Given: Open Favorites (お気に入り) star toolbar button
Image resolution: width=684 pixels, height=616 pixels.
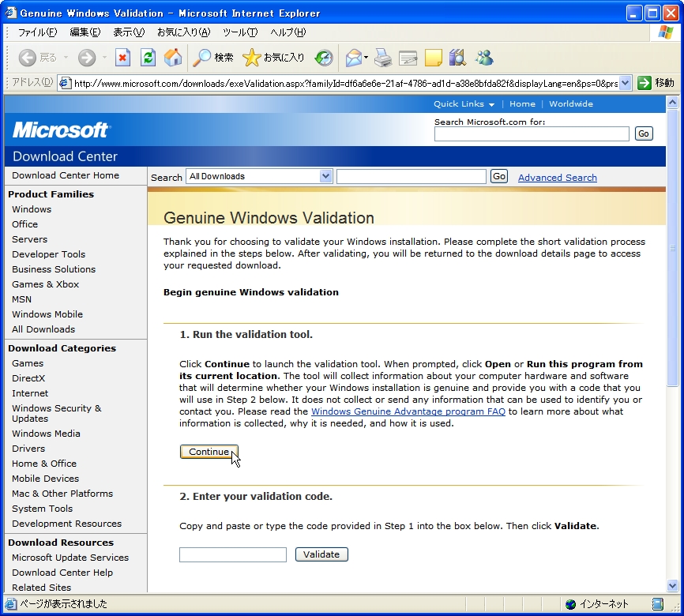Looking at the screenshot, I should coord(273,58).
